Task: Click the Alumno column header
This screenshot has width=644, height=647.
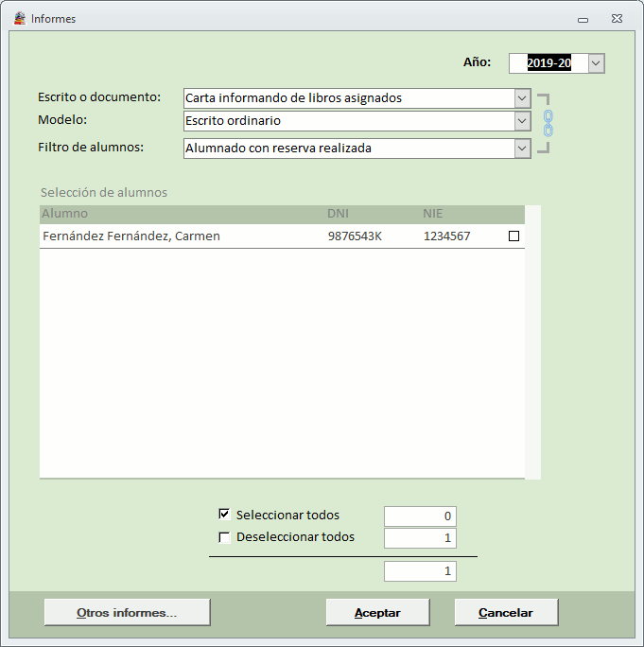Action: point(65,214)
